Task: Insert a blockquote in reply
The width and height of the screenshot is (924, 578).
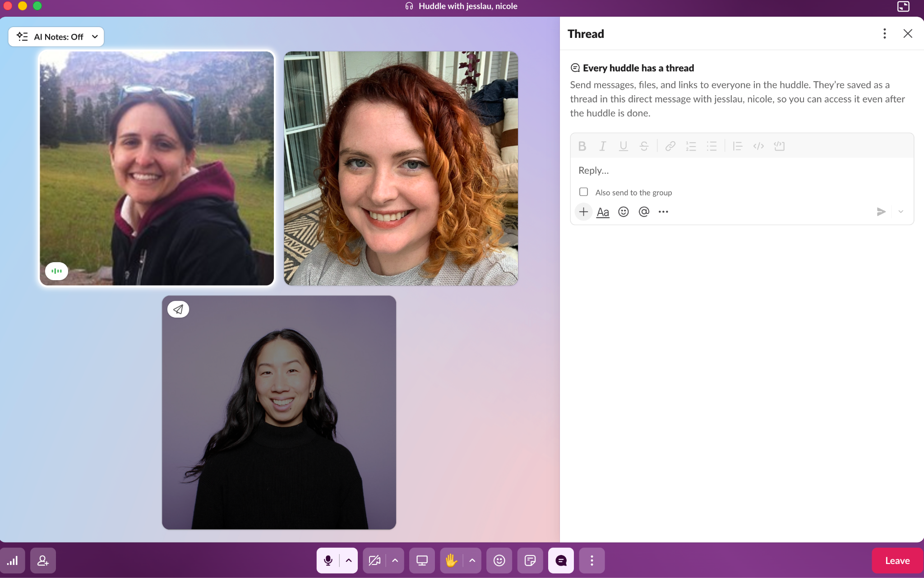Action: (x=738, y=146)
